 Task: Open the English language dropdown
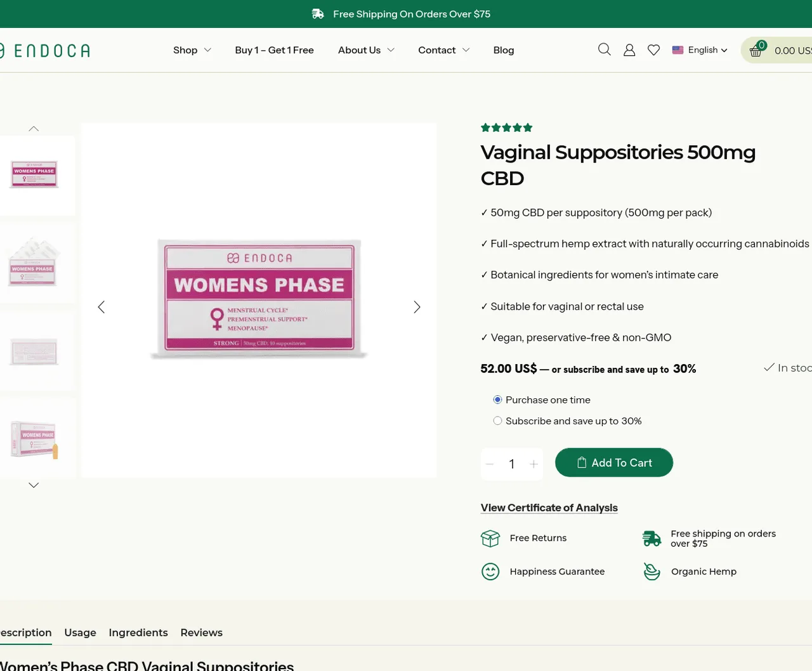tap(707, 50)
